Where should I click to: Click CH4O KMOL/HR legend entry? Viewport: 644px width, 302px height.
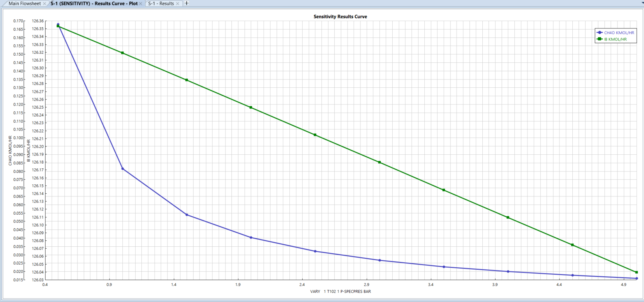point(619,33)
